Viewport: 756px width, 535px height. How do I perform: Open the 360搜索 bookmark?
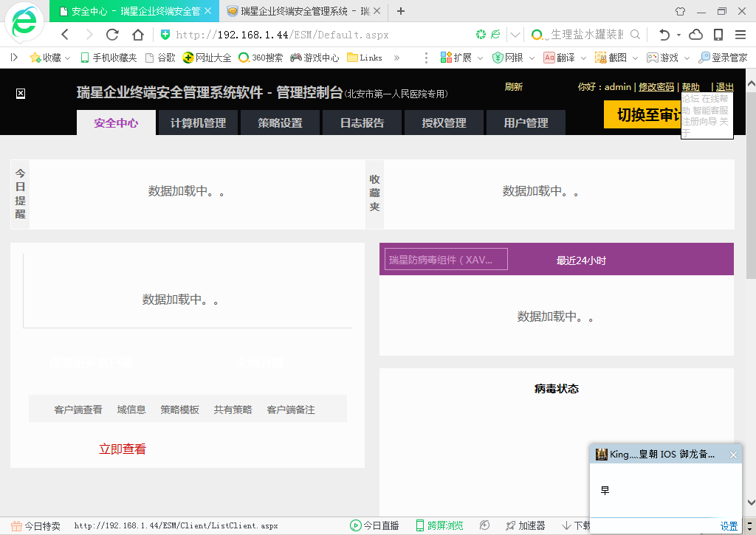261,58
